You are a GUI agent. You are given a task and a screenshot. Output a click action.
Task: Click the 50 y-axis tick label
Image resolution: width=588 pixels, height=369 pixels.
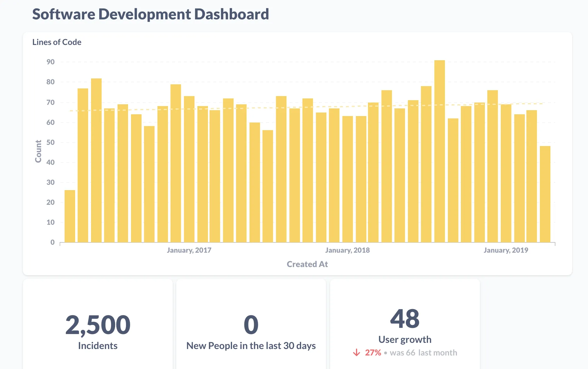pos(51,142)
